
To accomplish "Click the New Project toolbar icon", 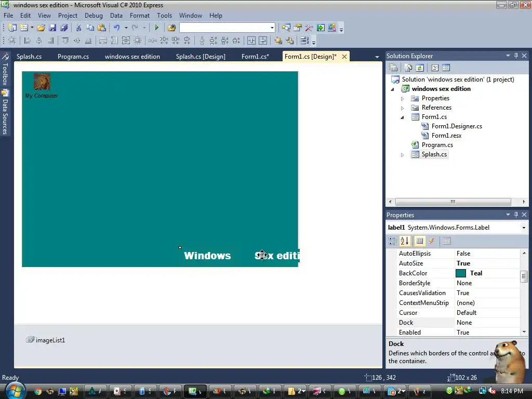I will tap(12, 28).
